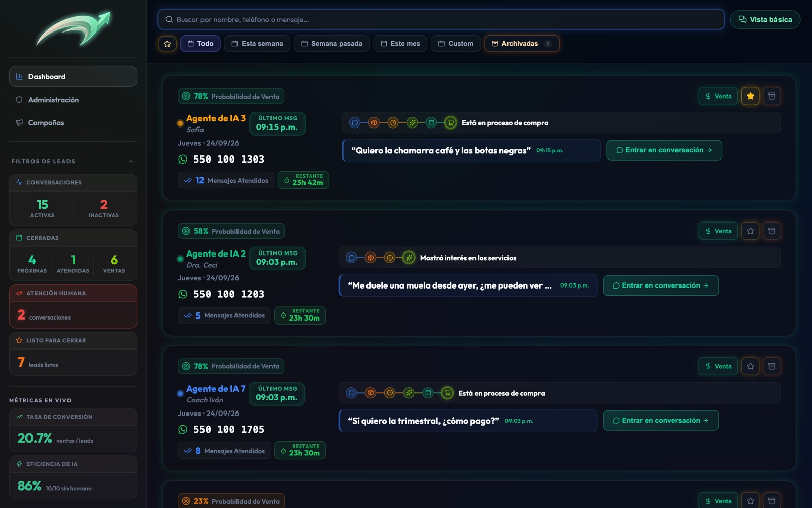Open Administración in the sidebar

pyautogui.click(x=73, y=100)
